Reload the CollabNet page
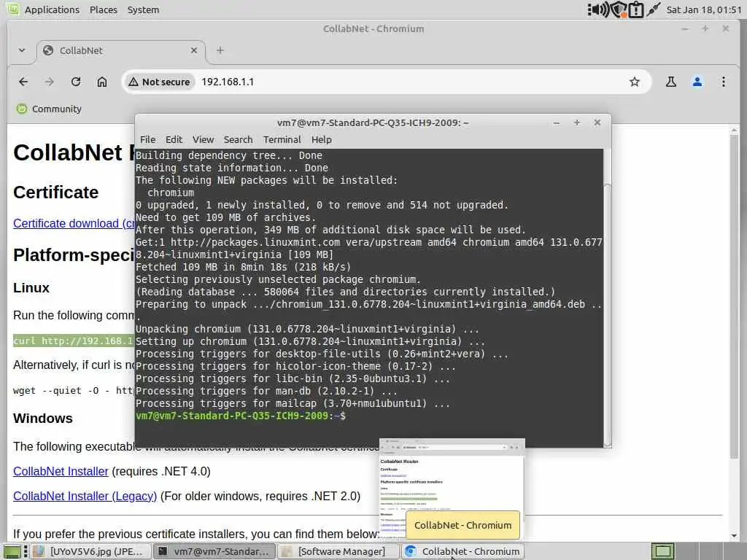Screen dimensions: 747x560 pos(76,82)
